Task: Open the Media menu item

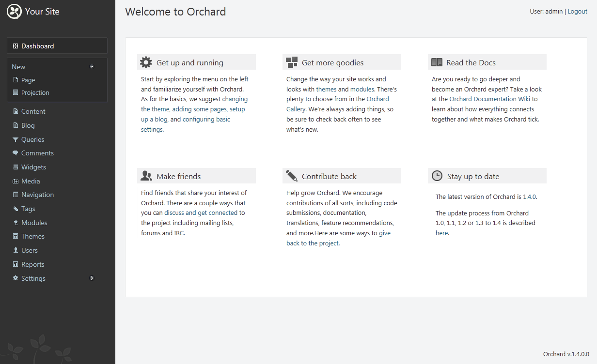Action: (x=31, y=181)
